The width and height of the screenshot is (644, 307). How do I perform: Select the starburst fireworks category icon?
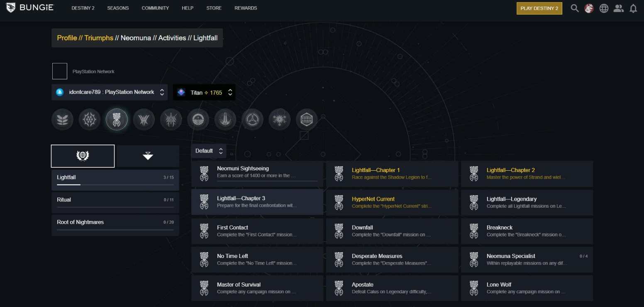click(279, 120)
